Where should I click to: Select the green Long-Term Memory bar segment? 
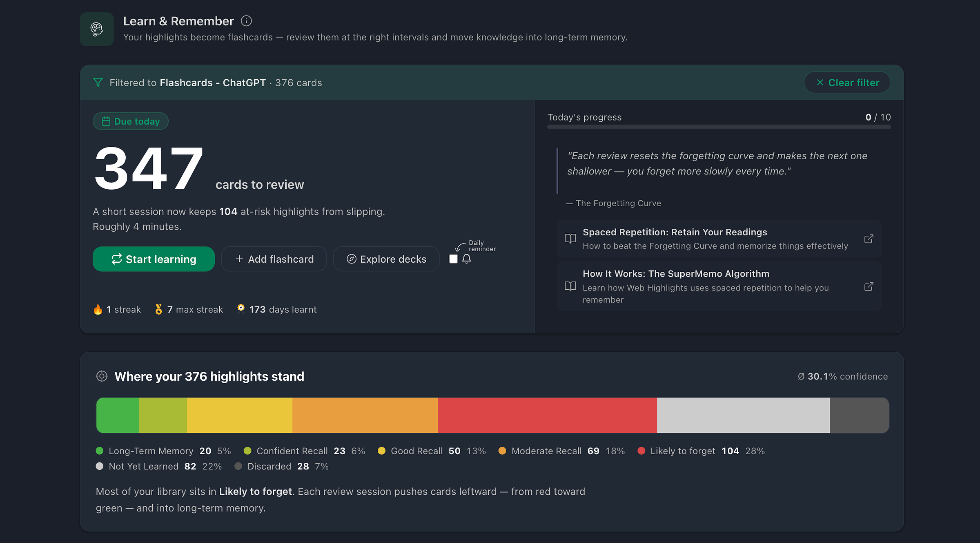pos(118,415)
